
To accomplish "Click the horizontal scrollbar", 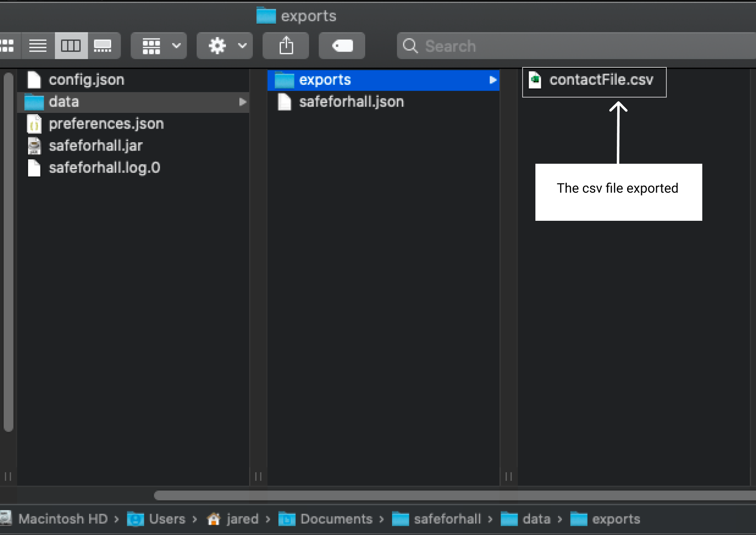I will coord(454,495).
